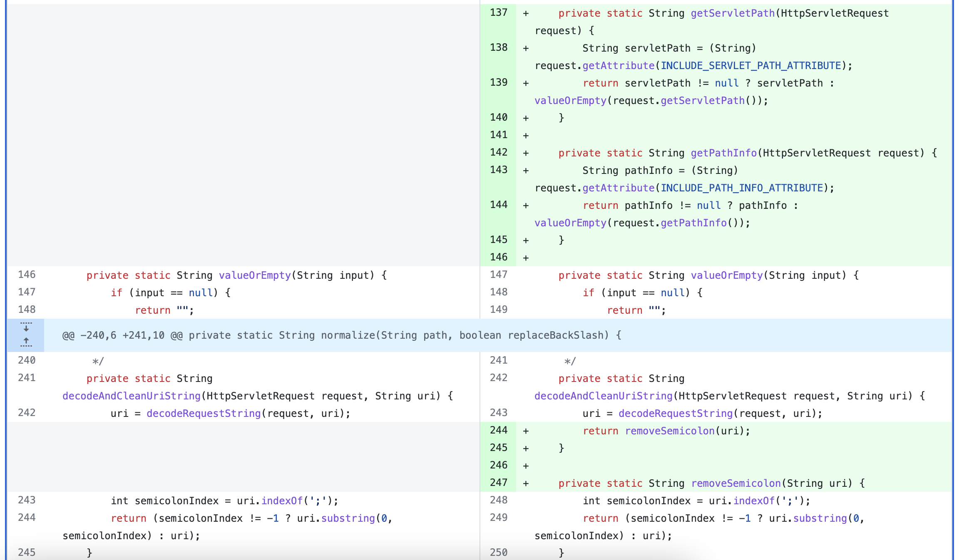
Task: Click plus marker on blank line 146
Action: pyautogui.click(x=526, y=258)
